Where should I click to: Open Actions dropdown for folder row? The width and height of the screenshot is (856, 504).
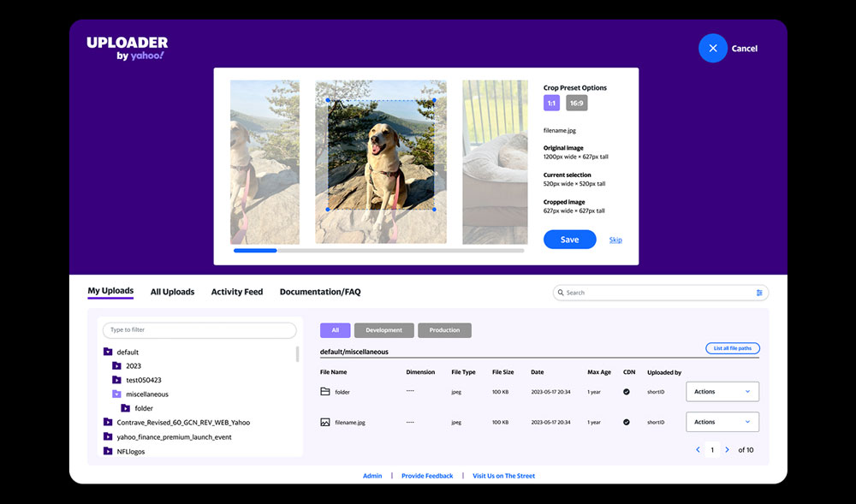click(x=722, y=392)
